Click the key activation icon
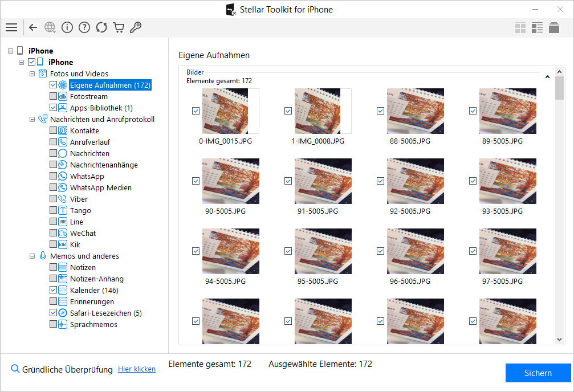574x392 pixels. [x=136, y=27]
